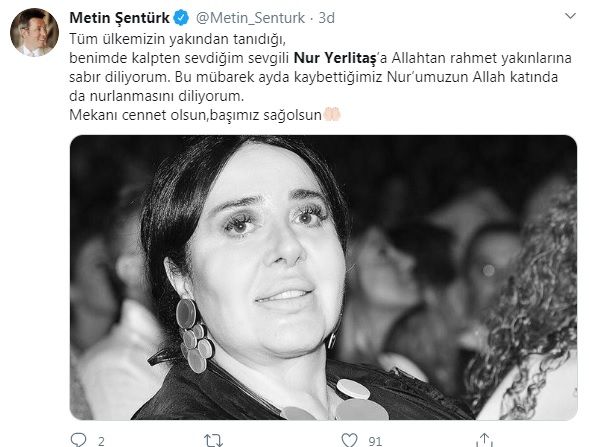Click the line Mekanı cennet olsun

[x=195, y=115]
